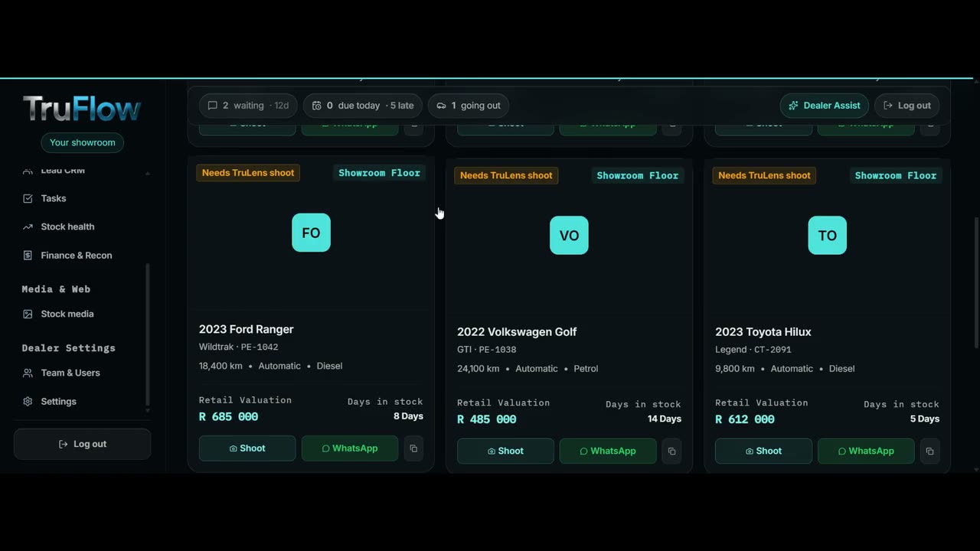This screenshot has height=551, width=980.
Task: Click Shoot button for Toyota Hilux
Action: tap(763, 451)
